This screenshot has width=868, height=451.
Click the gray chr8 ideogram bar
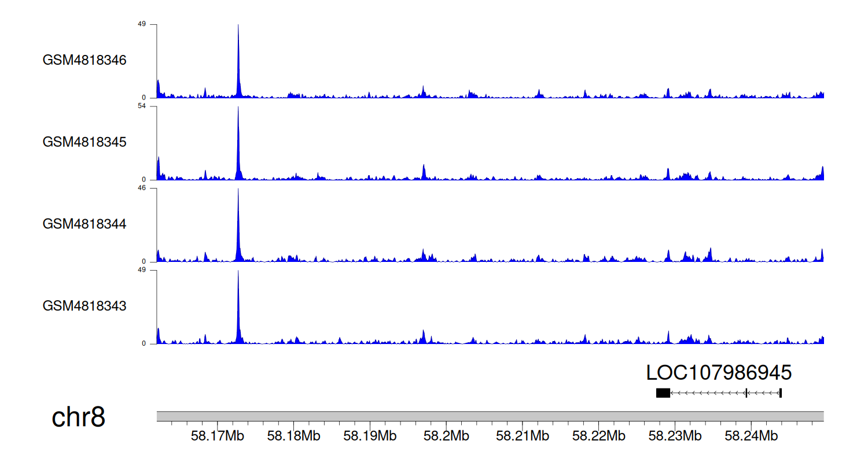click(x=490, y=416)
